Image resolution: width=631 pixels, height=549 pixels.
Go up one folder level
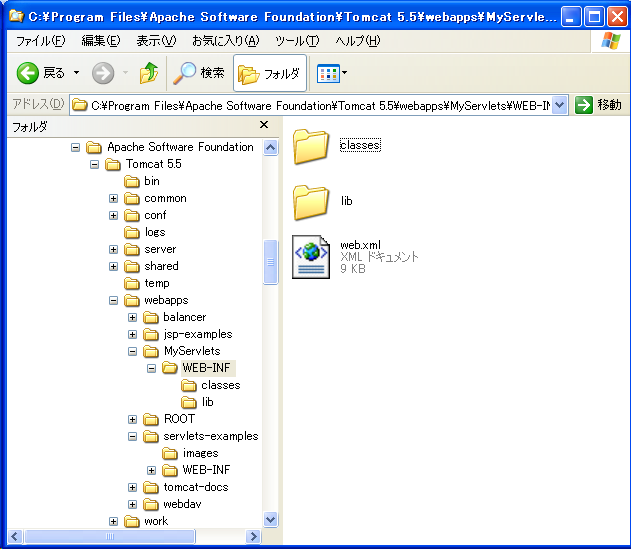click(x=148, y=73)
